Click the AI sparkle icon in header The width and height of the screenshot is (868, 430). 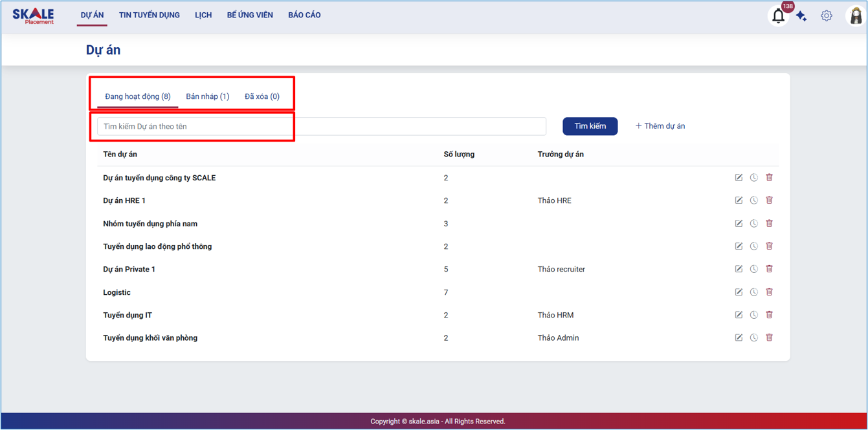point(801,16)
